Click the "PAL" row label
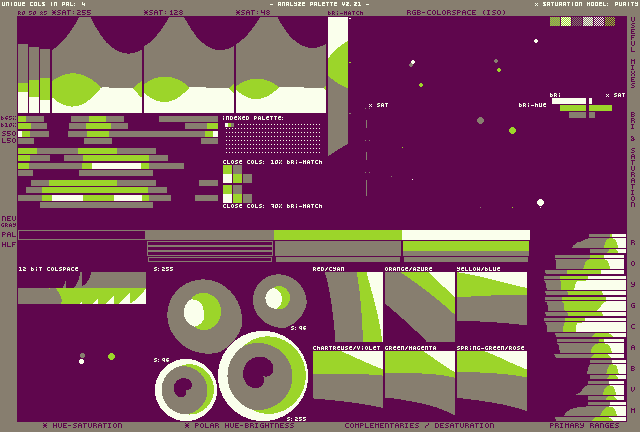 9,235
